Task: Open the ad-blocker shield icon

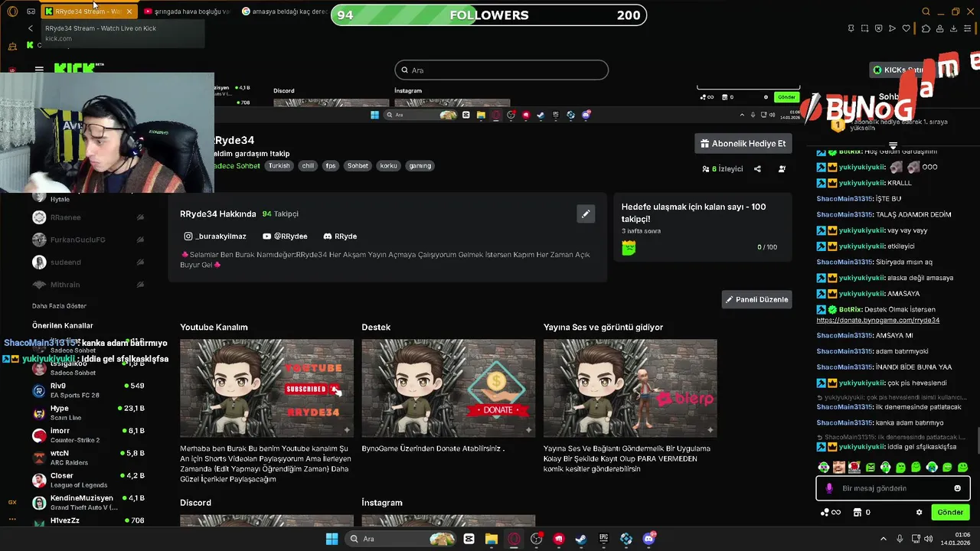Action: 879,28
